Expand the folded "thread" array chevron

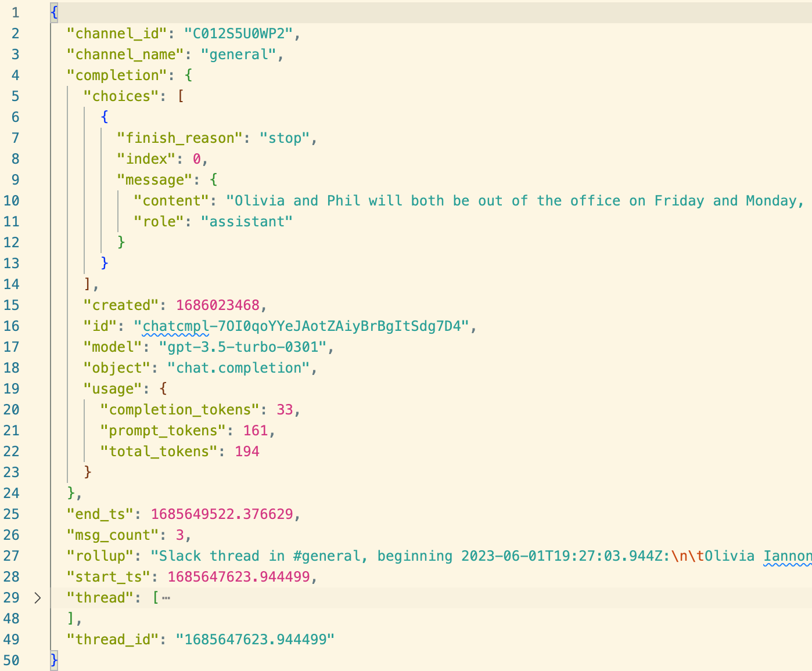[38, 597]
